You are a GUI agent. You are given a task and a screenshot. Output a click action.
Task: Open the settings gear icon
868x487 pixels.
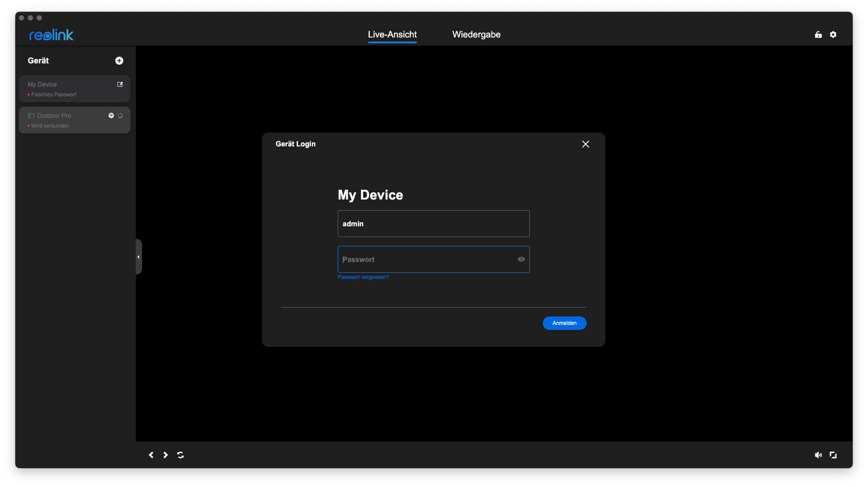[x=833, y=35]
